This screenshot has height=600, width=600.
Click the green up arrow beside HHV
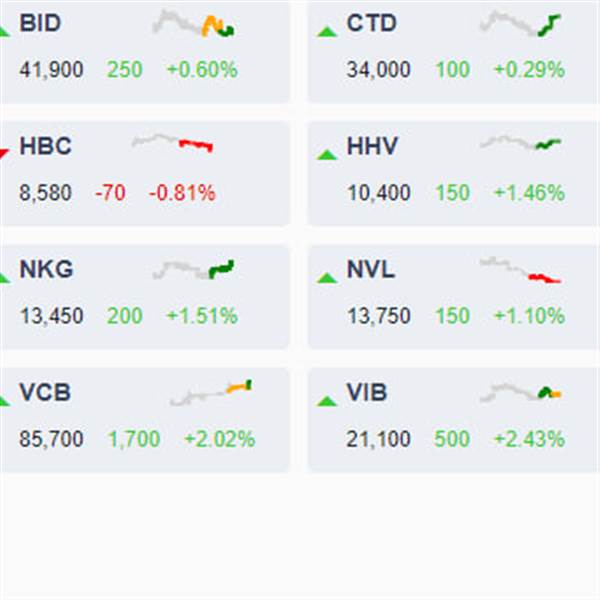(327, 155)
